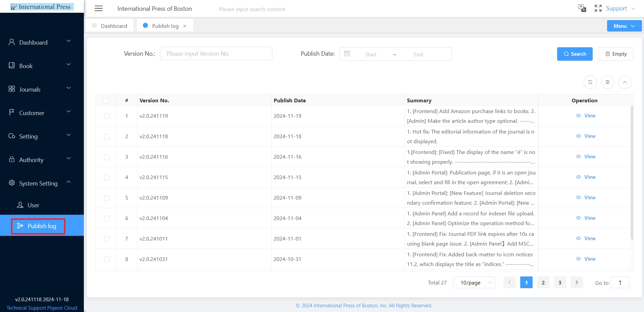Switch to the Dashboard tab
644x312 pixels.
coord(110,26)
